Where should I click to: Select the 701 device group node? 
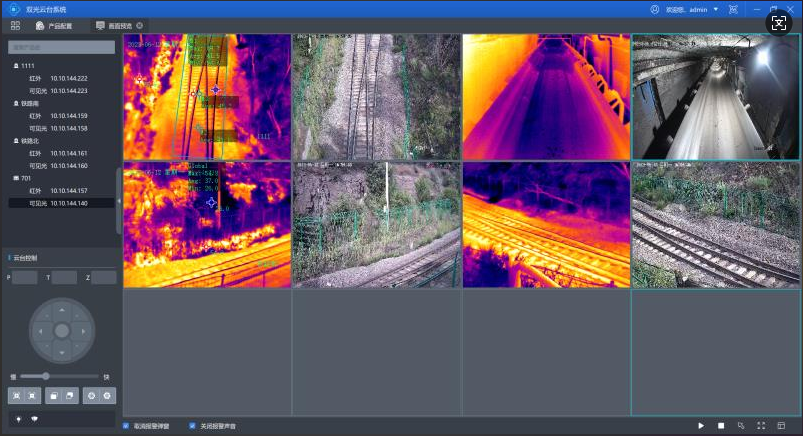pyautogui.click(x=26, y=178)
